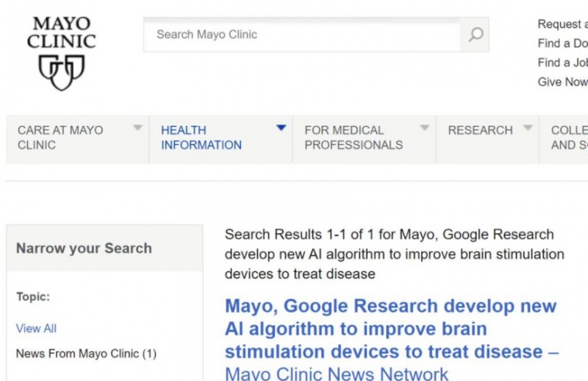Select the Research menu label
The height and width of the screenshot is (381, 588).
(480, 130)
